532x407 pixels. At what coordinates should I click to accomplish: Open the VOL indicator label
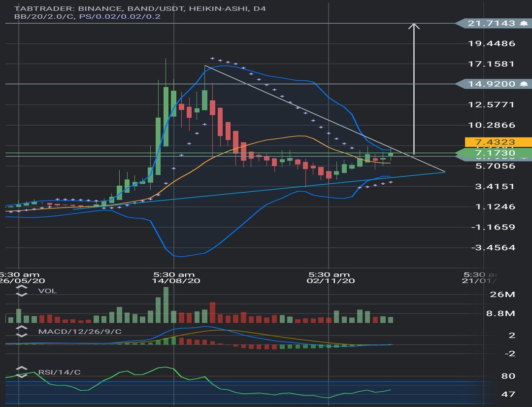(47, 291)
